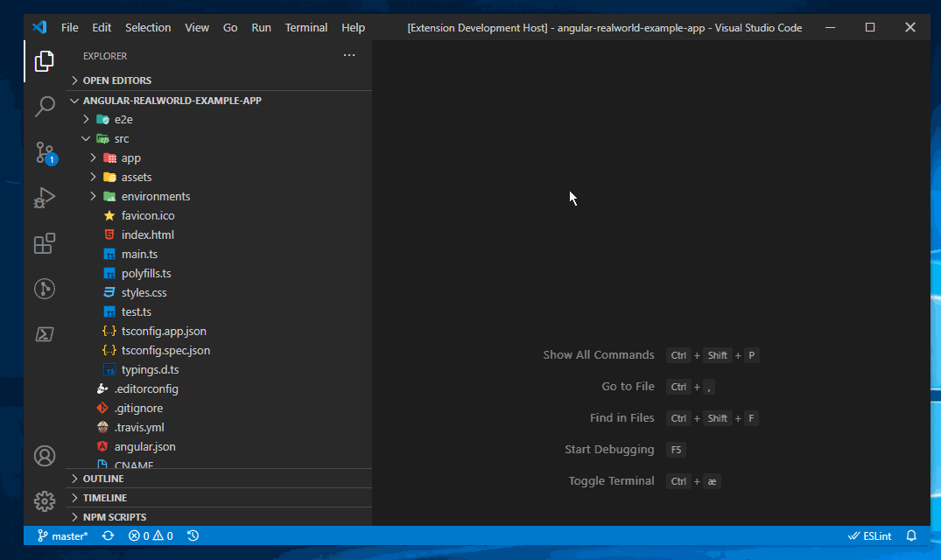Open .gitignore file

pos(219,409)
